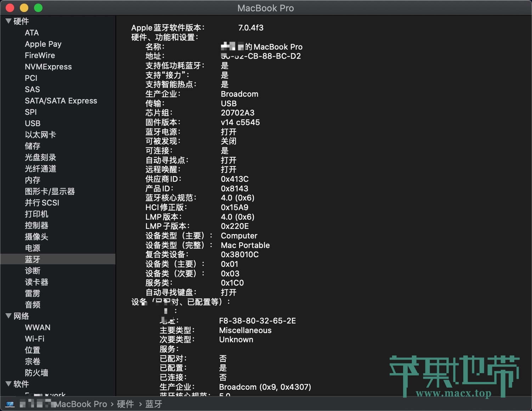Select Wi-Fi under 网络
The height and width of the screenshot is (411, 532).
click(35, 338)
